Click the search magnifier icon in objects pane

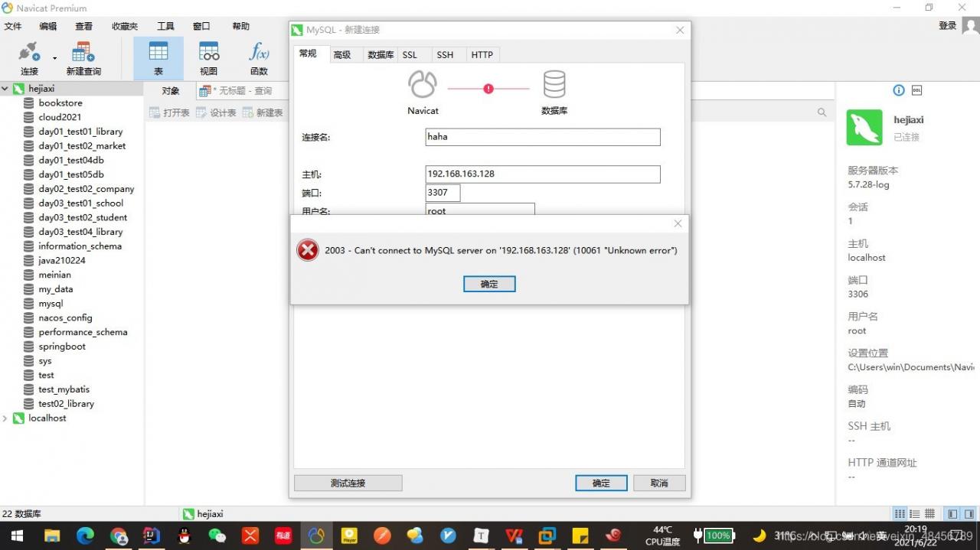point(822,112)
